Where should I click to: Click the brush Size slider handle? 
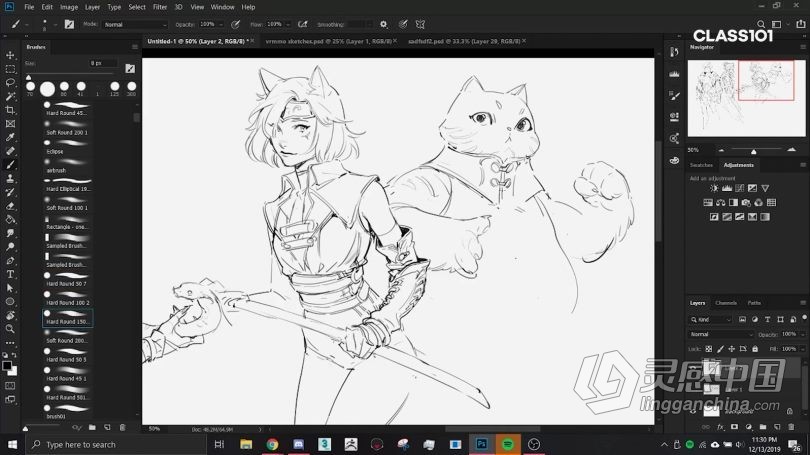[x=28, y=77]
